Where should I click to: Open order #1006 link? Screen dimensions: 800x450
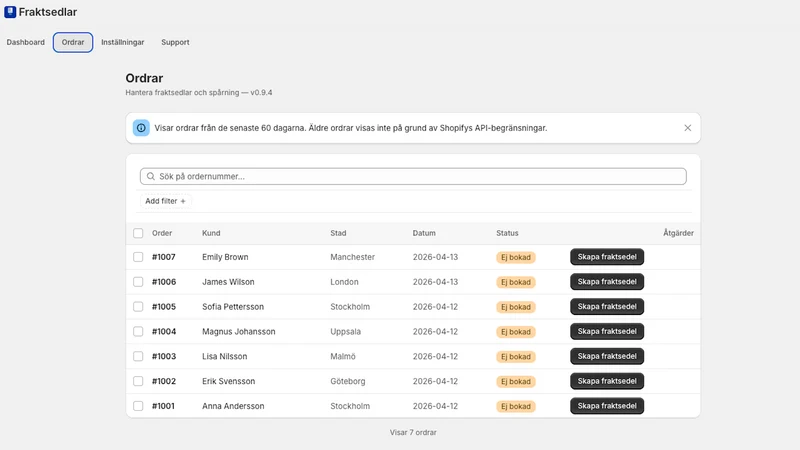[x=164, y=282]
